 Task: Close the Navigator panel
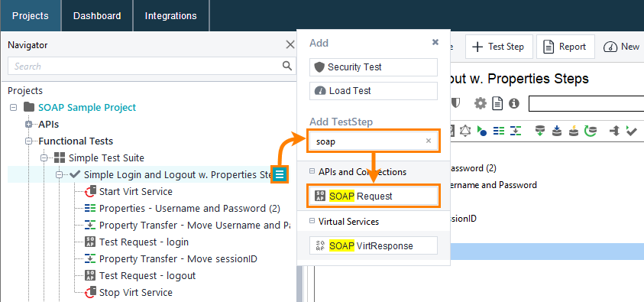click(290, 44)
